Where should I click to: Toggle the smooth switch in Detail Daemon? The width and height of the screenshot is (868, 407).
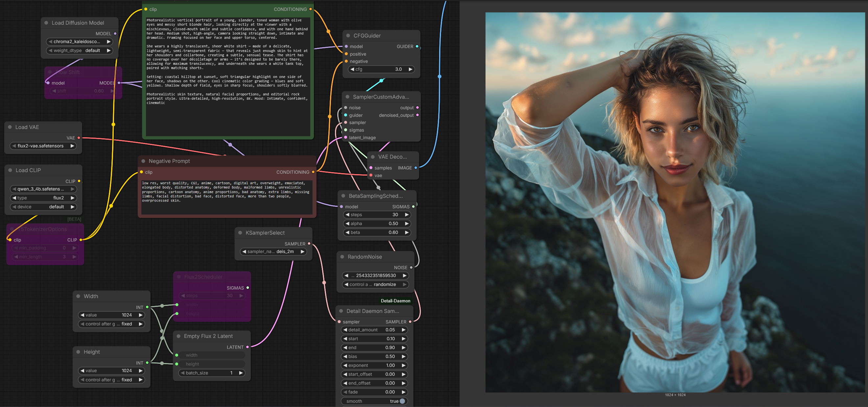[402, 401]
